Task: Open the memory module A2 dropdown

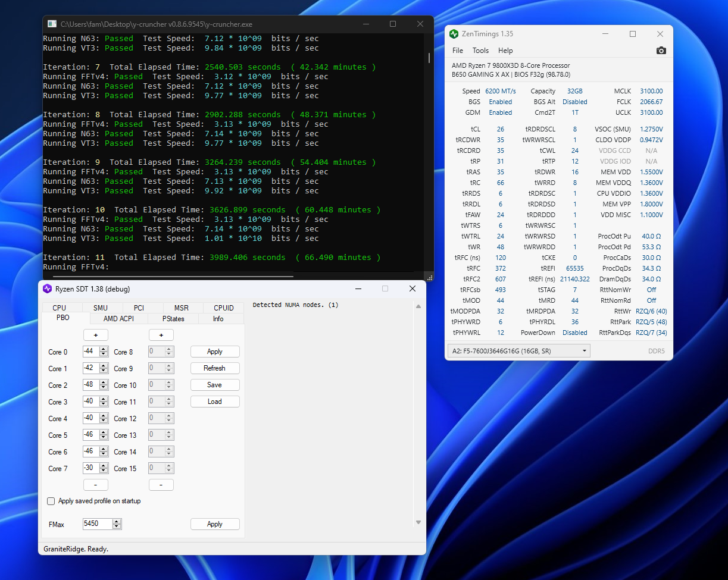Action: [518, 351]
